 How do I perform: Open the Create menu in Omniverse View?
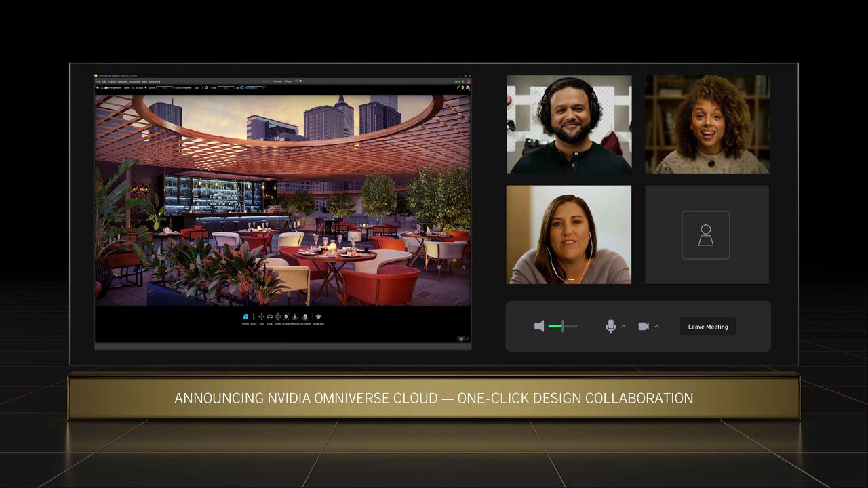(112, 82)
